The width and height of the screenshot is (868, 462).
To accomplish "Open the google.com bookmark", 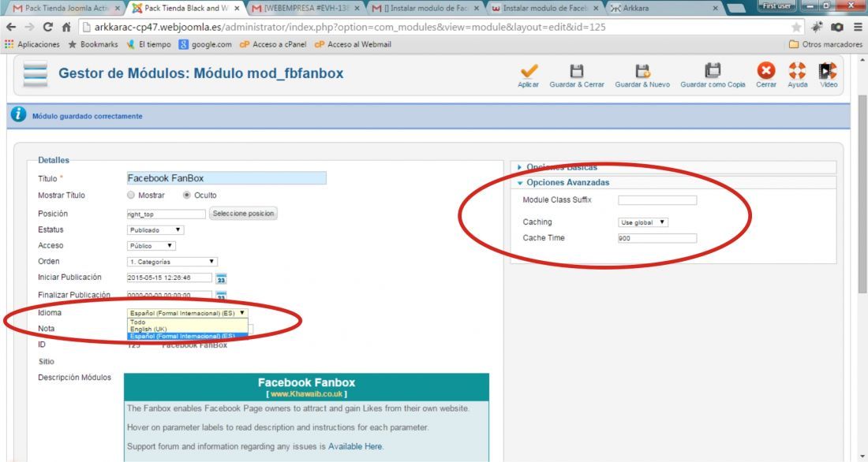I will tap(205, 44).
